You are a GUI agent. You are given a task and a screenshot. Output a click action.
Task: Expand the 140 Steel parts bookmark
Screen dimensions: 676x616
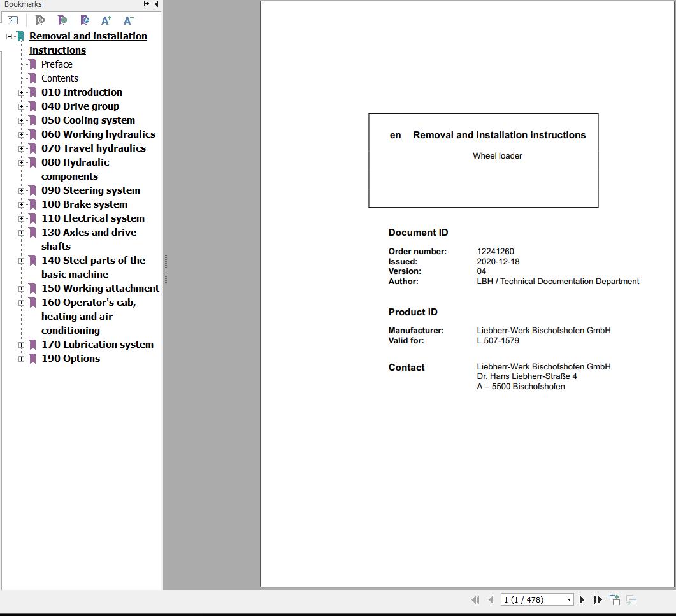(21, 261)
